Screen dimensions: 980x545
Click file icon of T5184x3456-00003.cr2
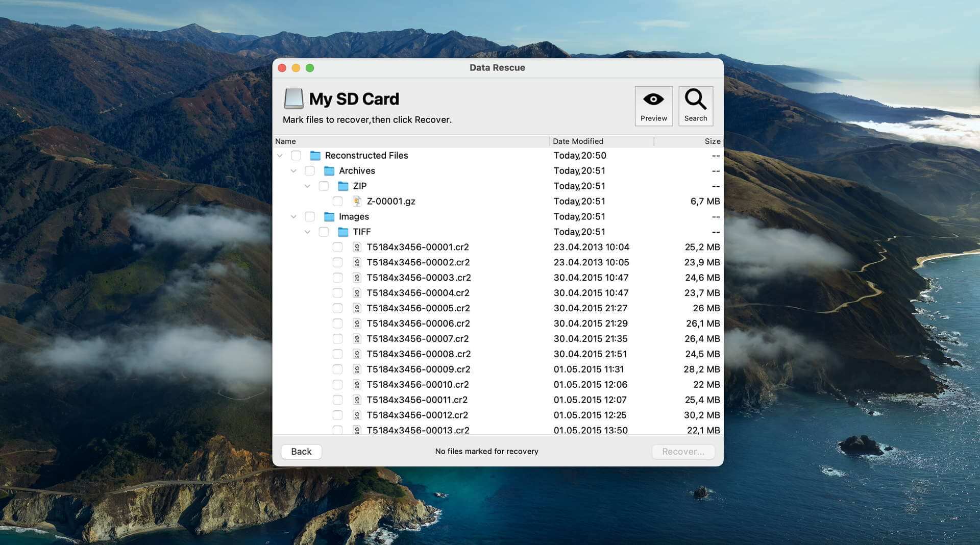click(357, 278)
